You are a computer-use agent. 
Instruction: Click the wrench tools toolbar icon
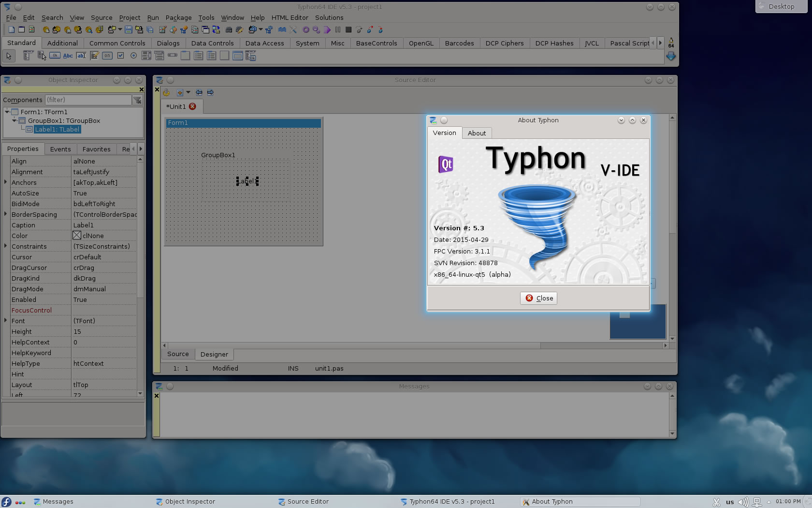(x=293, y=30)
